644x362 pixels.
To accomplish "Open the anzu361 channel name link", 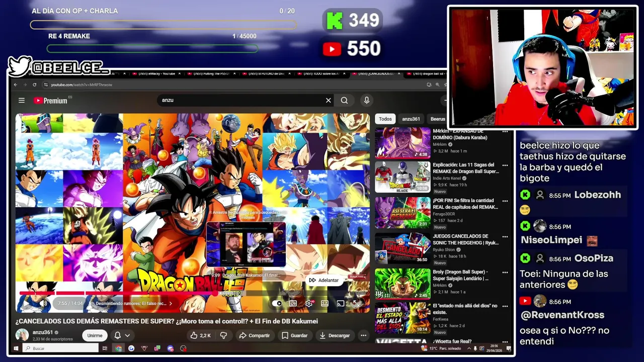I will [43, 332].
